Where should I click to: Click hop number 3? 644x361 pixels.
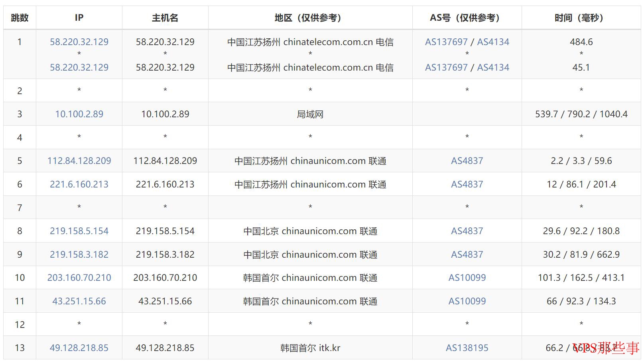pos(20,114)
